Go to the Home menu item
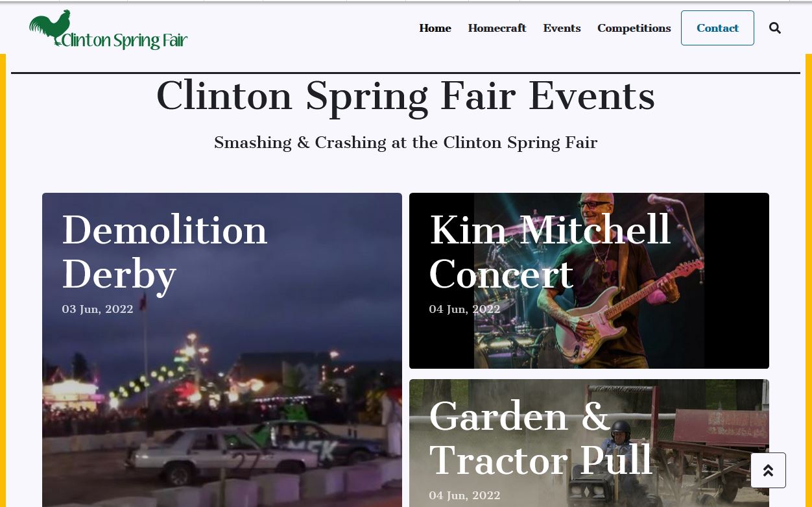 pos(435,28)
